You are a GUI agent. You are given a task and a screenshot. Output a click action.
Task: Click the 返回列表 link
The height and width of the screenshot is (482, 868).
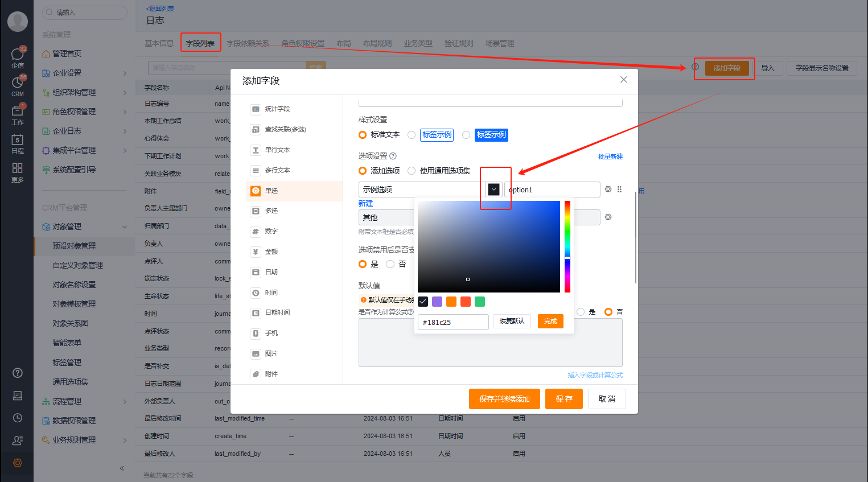pyautogui.click(x=160, y=9)
